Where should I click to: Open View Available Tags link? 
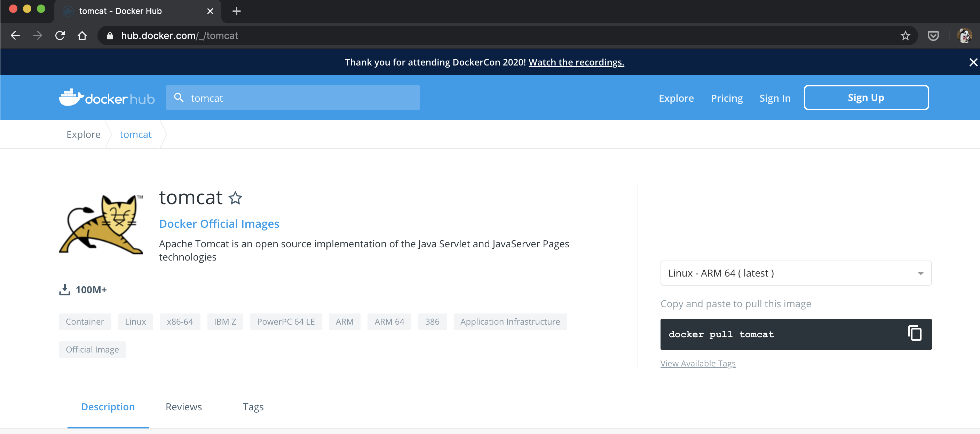click(698, 363)
